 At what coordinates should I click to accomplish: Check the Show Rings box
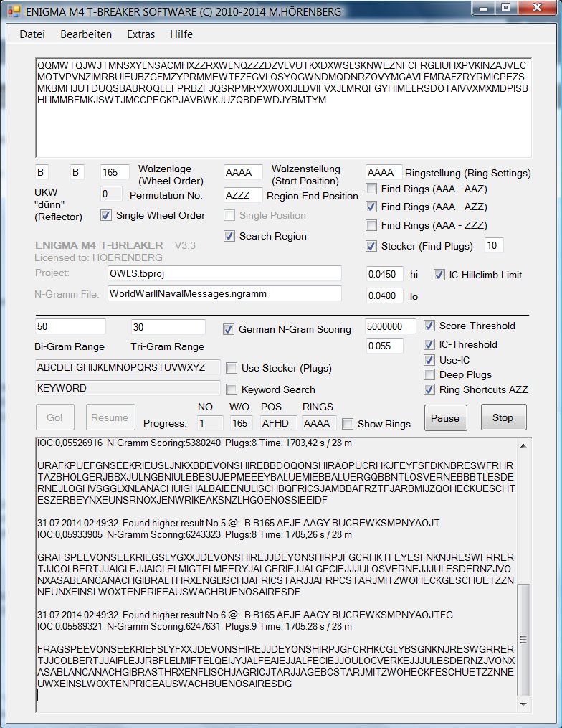pos(348,424)
